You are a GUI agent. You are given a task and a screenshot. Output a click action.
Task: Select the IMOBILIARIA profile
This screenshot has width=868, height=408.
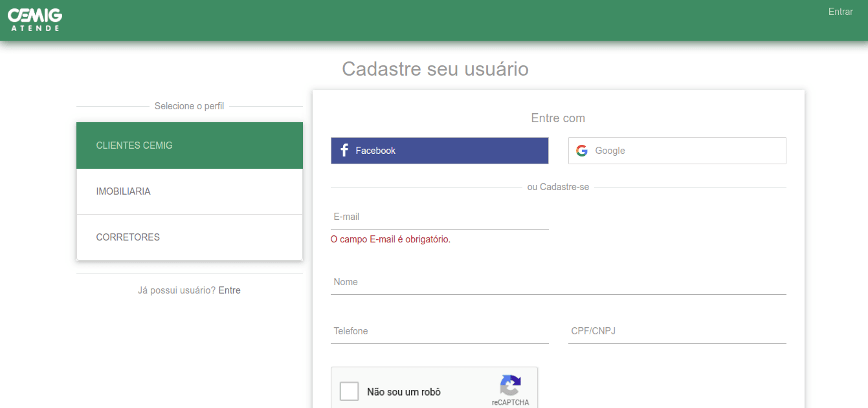[189, 191]
